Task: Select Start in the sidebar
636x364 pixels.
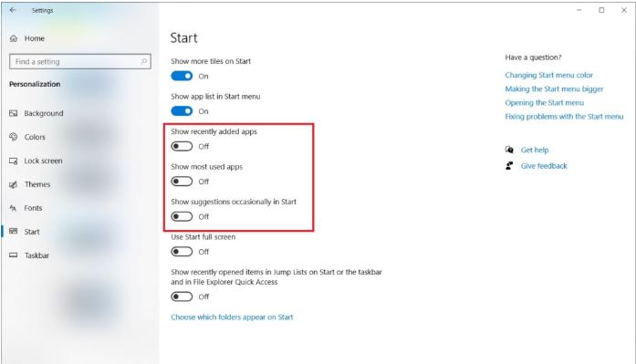Action: click(x=32, y=232)
